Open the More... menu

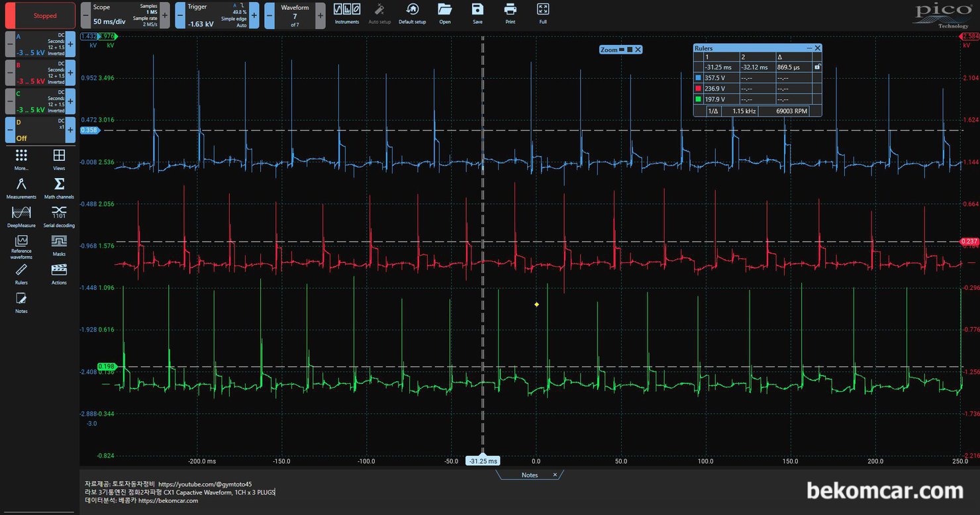click(x=21, y=159)
